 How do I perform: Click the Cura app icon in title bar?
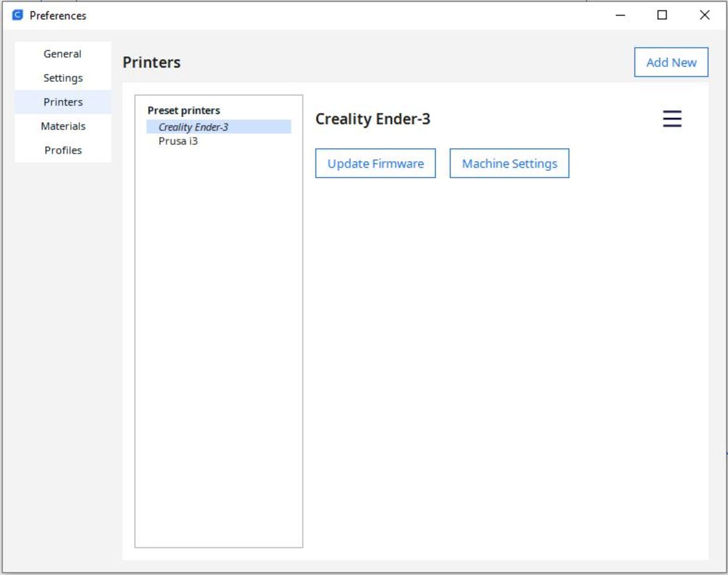[x=18, y=15]
